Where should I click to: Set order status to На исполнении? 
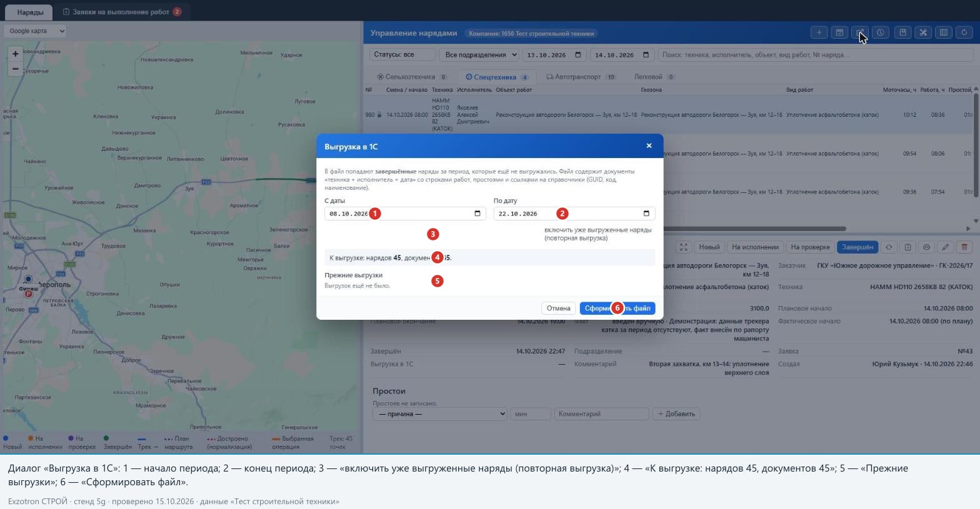click(755, 247)
